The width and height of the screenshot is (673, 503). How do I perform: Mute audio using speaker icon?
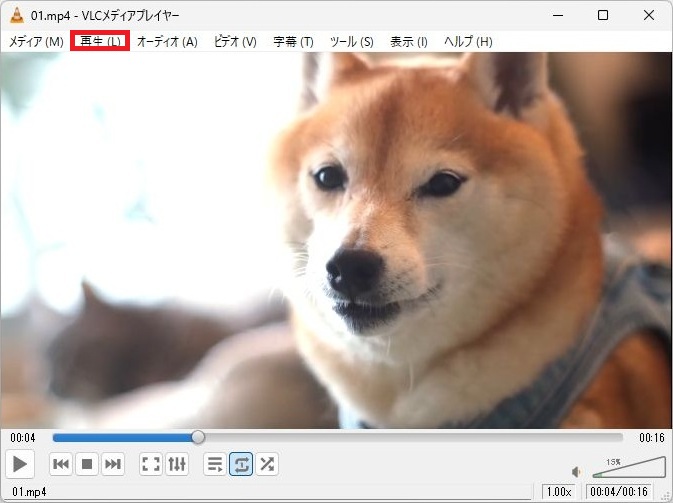coord(577,471)
